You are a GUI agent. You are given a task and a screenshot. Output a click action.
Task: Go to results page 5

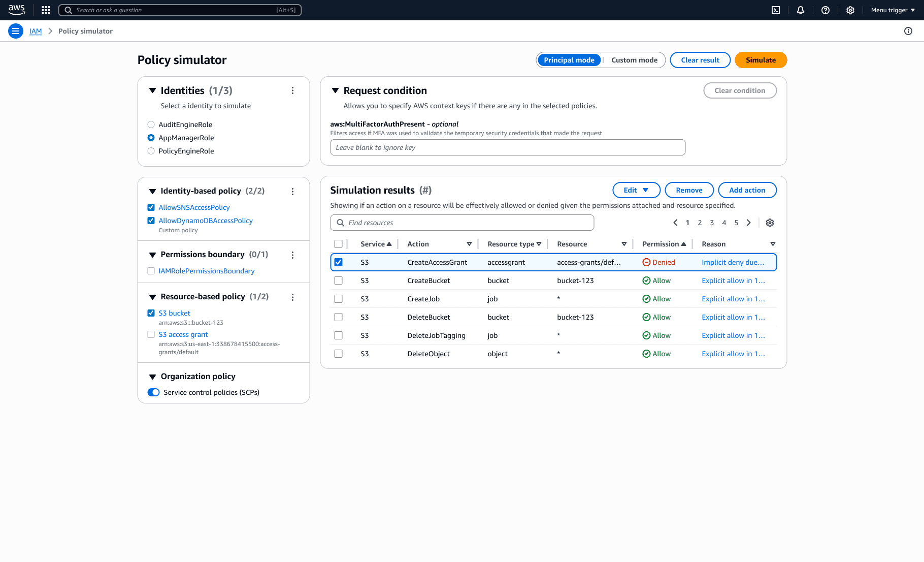(x=736, y=223)
